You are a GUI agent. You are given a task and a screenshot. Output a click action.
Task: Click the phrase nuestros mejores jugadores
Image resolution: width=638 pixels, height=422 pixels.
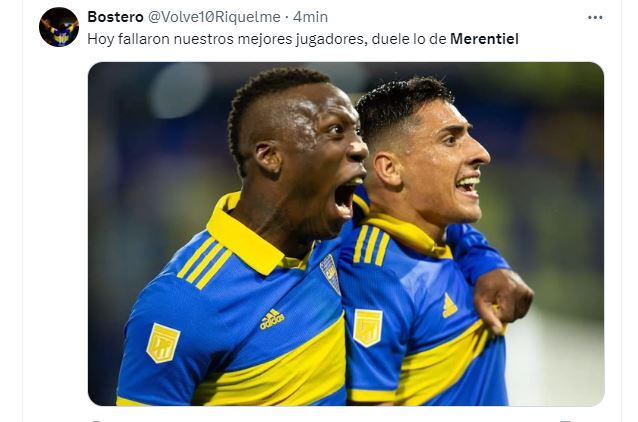(270, 39)
